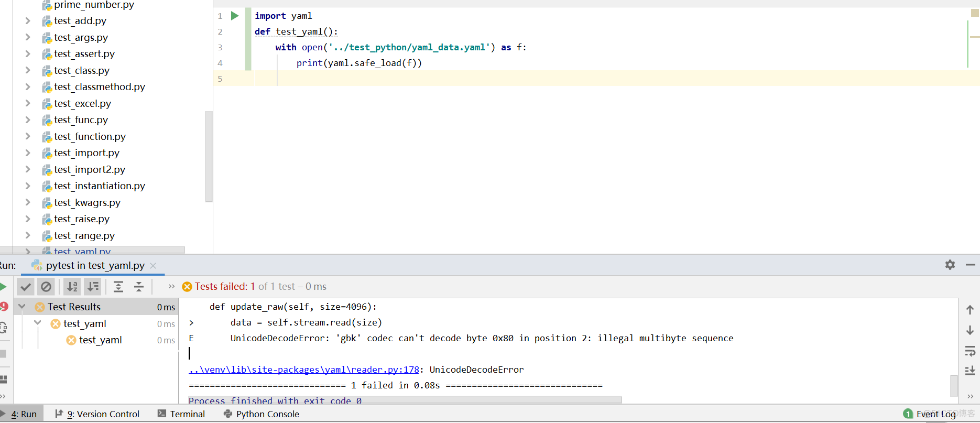
Task: Select test_raise.py file
Action: [x=82, y=219]
